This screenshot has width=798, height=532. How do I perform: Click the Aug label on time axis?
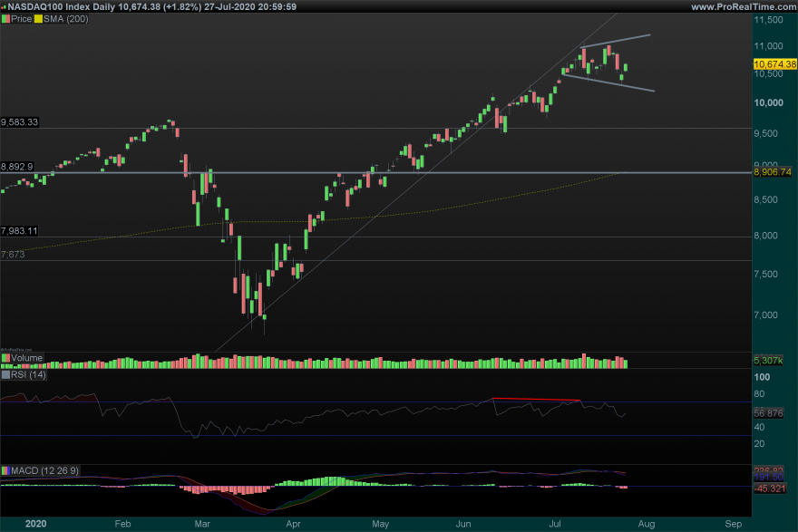(647, 523)
